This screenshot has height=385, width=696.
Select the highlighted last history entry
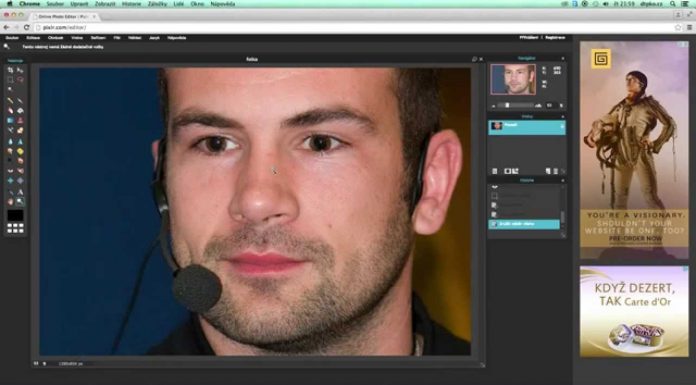524,224
